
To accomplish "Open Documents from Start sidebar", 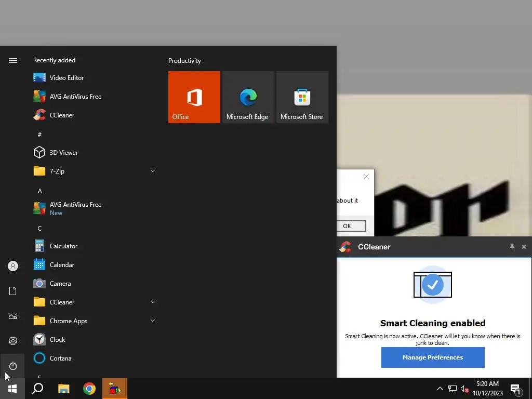I will click(13, 291).
